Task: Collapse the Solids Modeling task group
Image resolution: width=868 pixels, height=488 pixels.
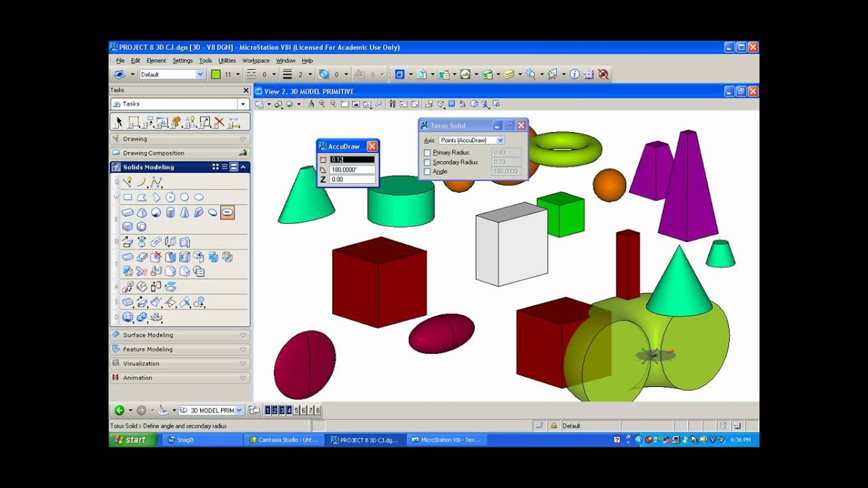Action: [243, 167]
